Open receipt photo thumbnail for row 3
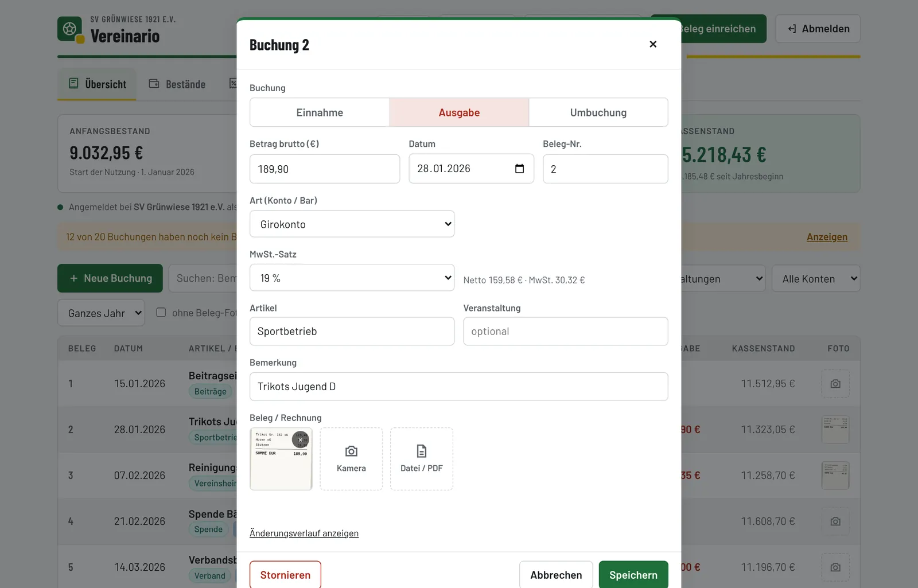Viewport: 918px width, 588px height. 835,476
